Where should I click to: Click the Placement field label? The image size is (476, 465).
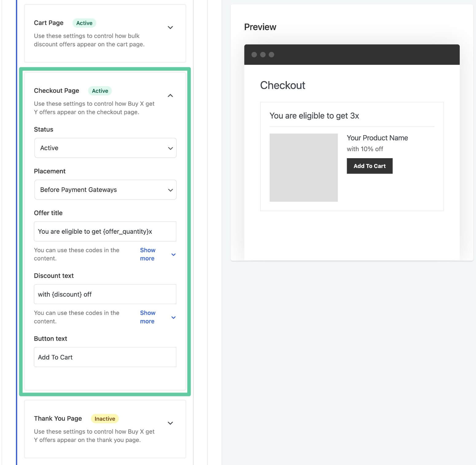coord(50,171)
